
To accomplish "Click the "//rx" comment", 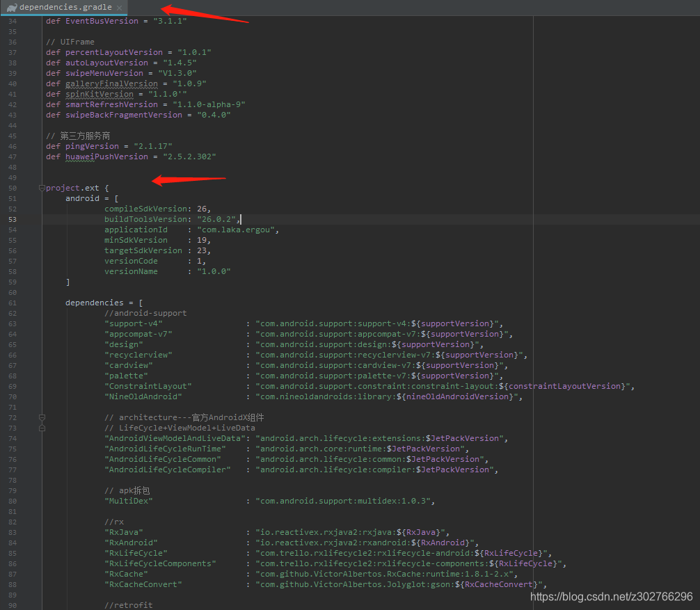I will [x=114, y=522].
